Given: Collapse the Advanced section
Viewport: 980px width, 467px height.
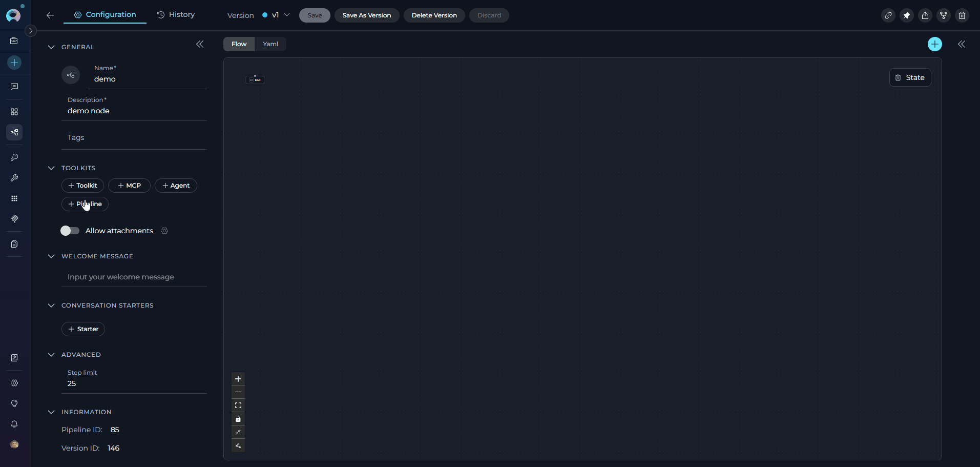Looking at the screenshot, I should [51, 355].
